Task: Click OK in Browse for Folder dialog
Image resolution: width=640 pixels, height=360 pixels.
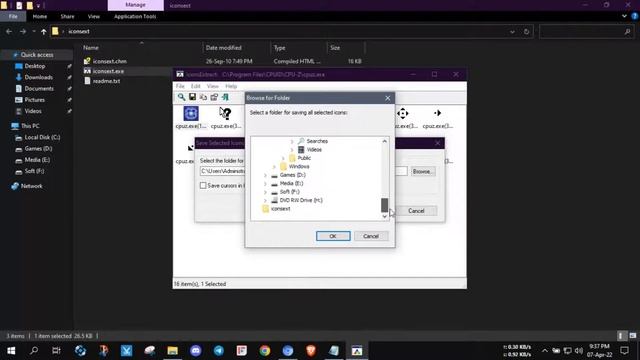Action: [333, 236]
